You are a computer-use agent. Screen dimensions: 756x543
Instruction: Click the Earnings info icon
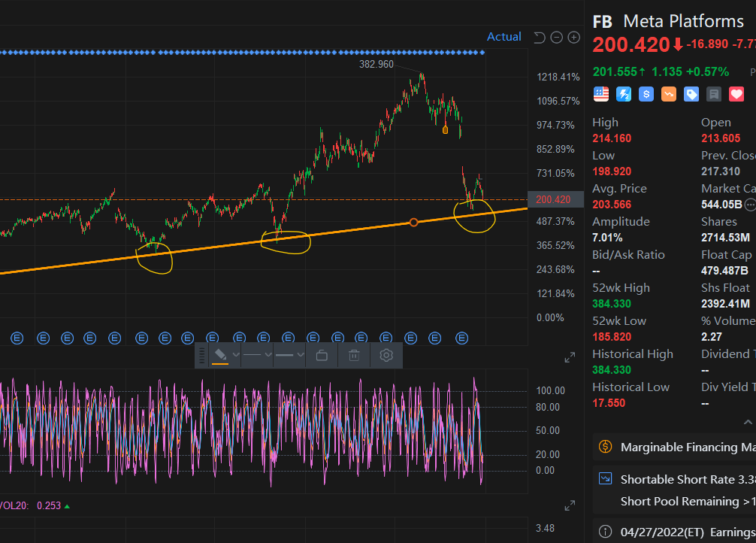click(x=605, y=532)
